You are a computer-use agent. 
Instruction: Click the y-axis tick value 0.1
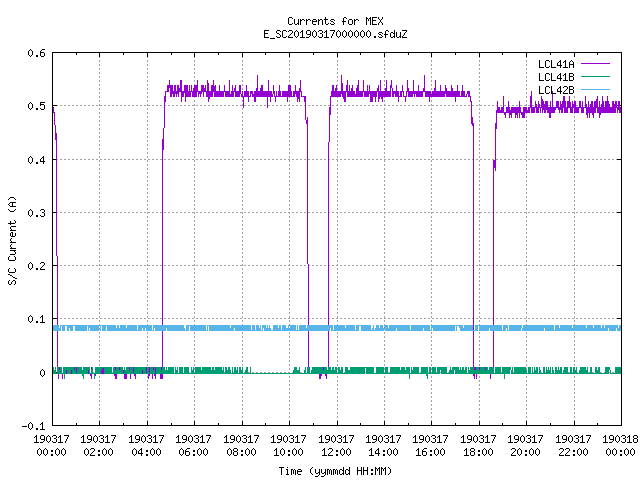pos(36,319)
